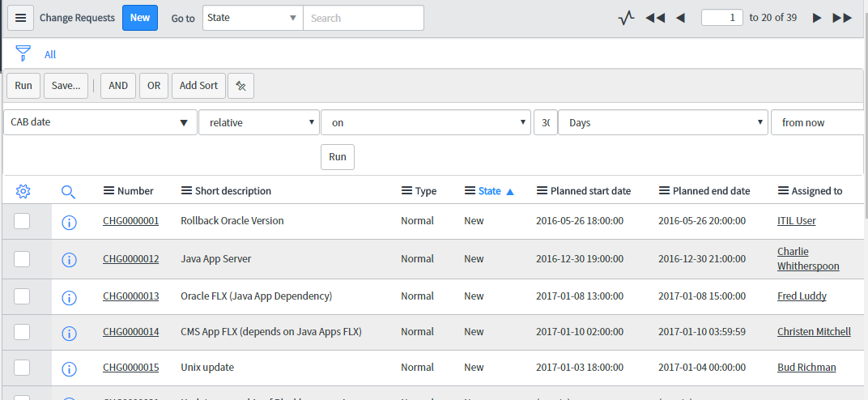Click the filter funnel icon
The width and height of the screenshot is (868, 400).
pyautogui.click(x=23, y=54)
